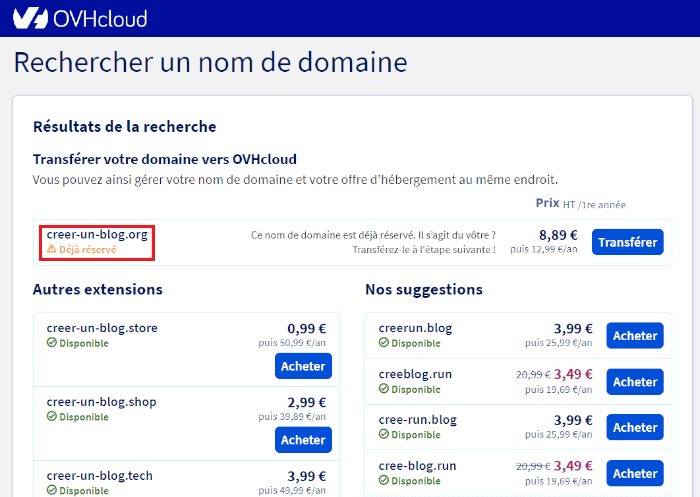Click Acheter next to creeblog.run
The image size is (700, 497).
tap(634, 382)
